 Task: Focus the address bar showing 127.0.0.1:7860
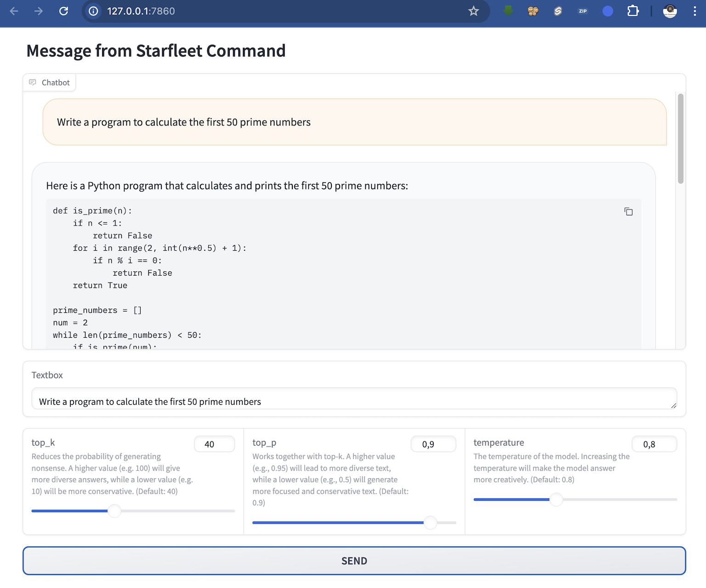click(x=140, y=11)
